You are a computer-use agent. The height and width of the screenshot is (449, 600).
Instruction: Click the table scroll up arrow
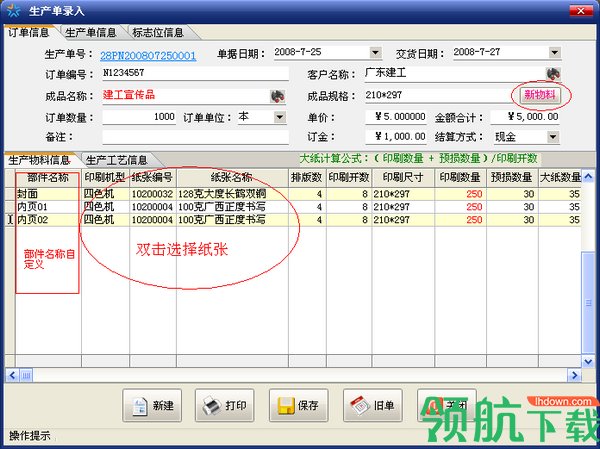coord(588,176)
